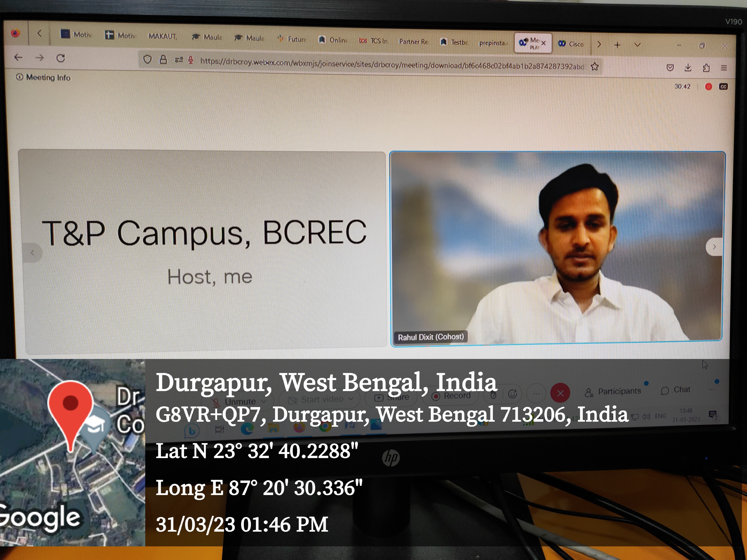747x560 pixels.
Task: Switch to the Motiv tab with white cross icon
Action: pos(120,35)
